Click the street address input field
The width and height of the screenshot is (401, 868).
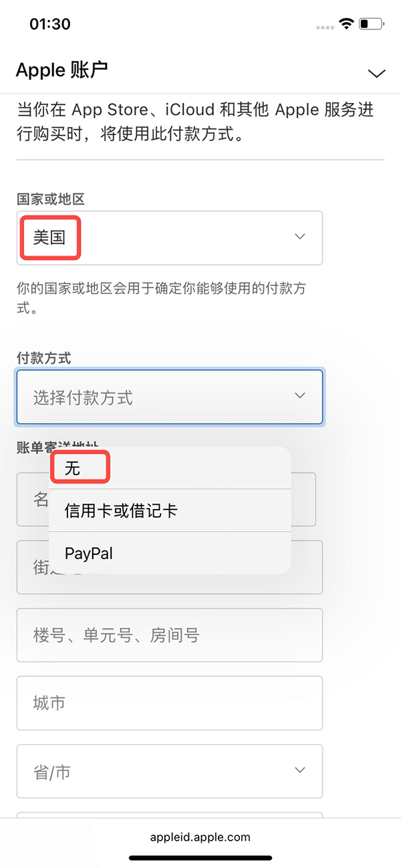coord(170,567)
